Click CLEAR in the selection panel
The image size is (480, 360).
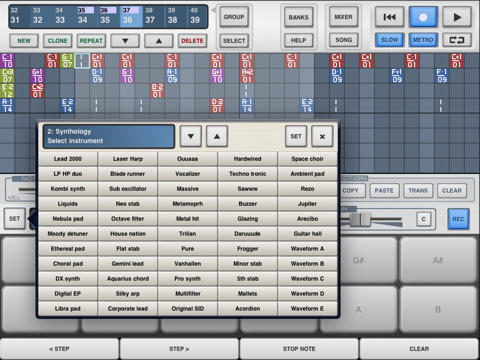coord(452,191)
